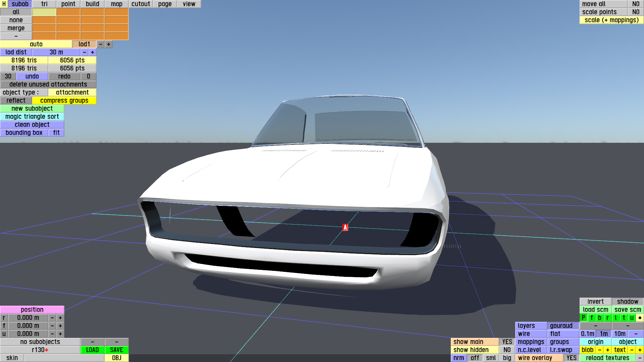644x362 pixels.
Task: Click magic triangle sort button
Action: pyautogui.click(x=32, y=117)
